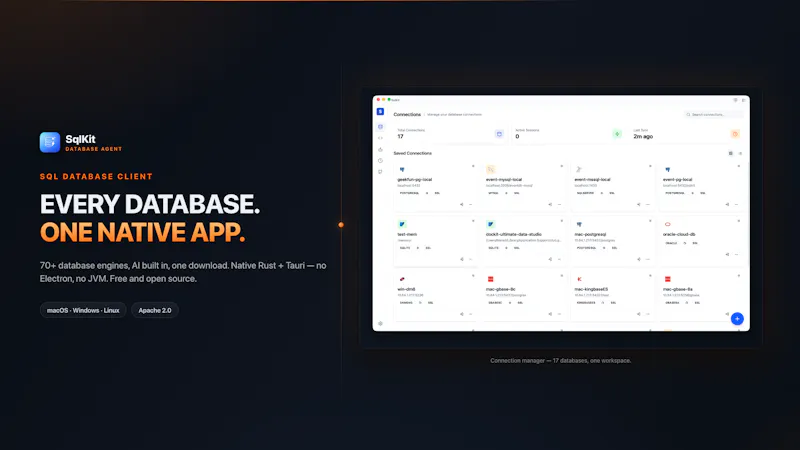Click the PostgreSQL icon on geekfun-pg-local card
This screenshot has height=450, width=800.
pyautogui.click(x=402, y=169)
